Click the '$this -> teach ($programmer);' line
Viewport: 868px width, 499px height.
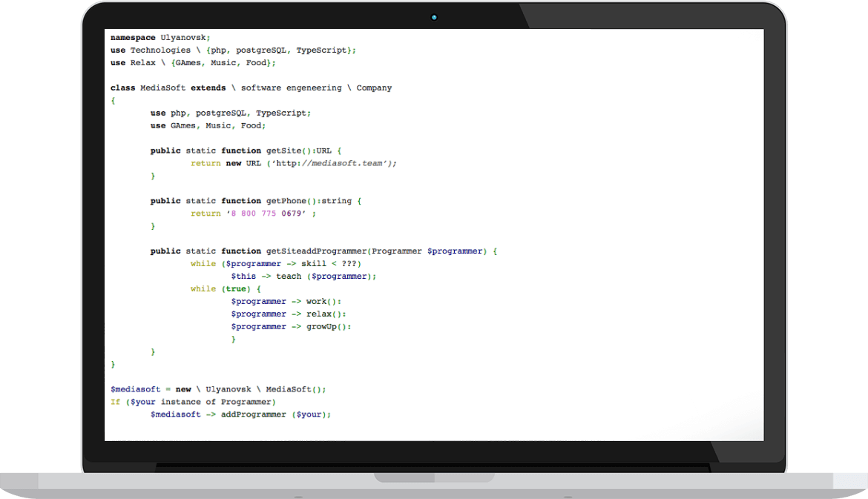click(x=303, y=276)
